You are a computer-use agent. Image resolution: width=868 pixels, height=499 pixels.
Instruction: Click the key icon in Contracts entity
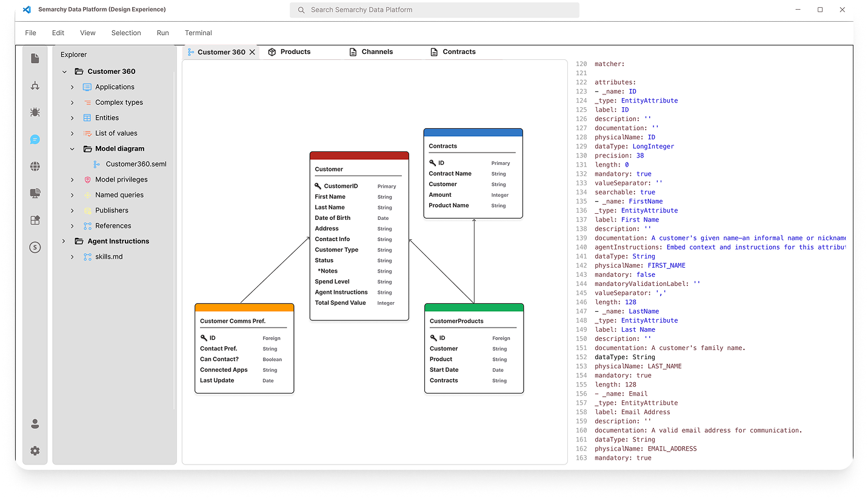tap(432, 163)
